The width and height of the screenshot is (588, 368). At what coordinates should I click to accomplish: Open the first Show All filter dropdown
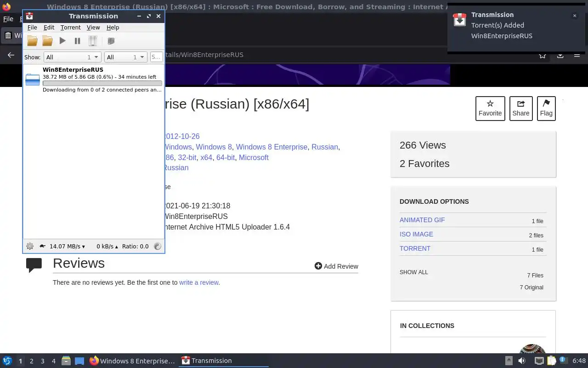coord(72,57)
